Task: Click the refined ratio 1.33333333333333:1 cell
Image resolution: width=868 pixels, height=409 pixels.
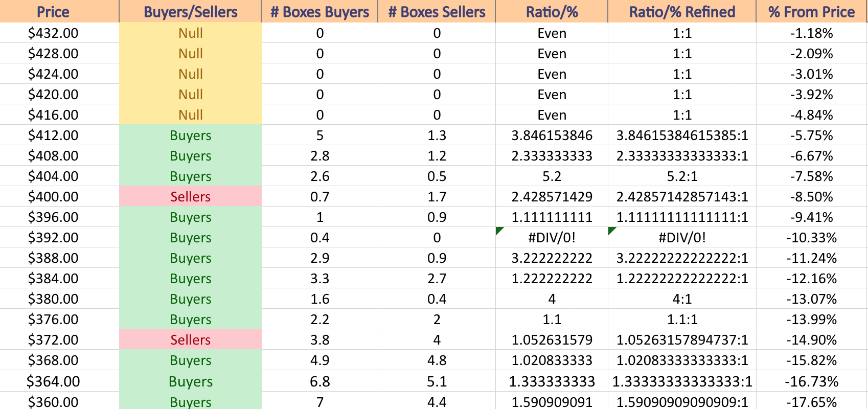Action: (682, 381)
